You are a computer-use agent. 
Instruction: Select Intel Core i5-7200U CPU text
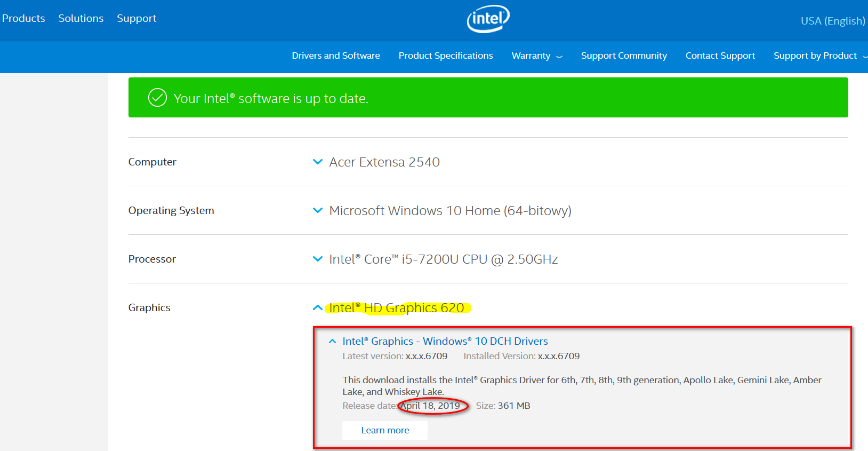point(444,259)
